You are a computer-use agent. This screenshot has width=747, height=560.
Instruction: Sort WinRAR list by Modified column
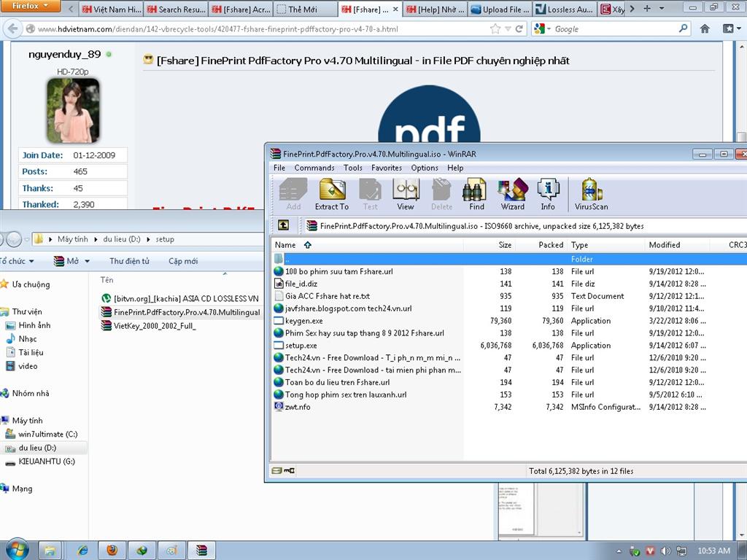click(664, 245)
